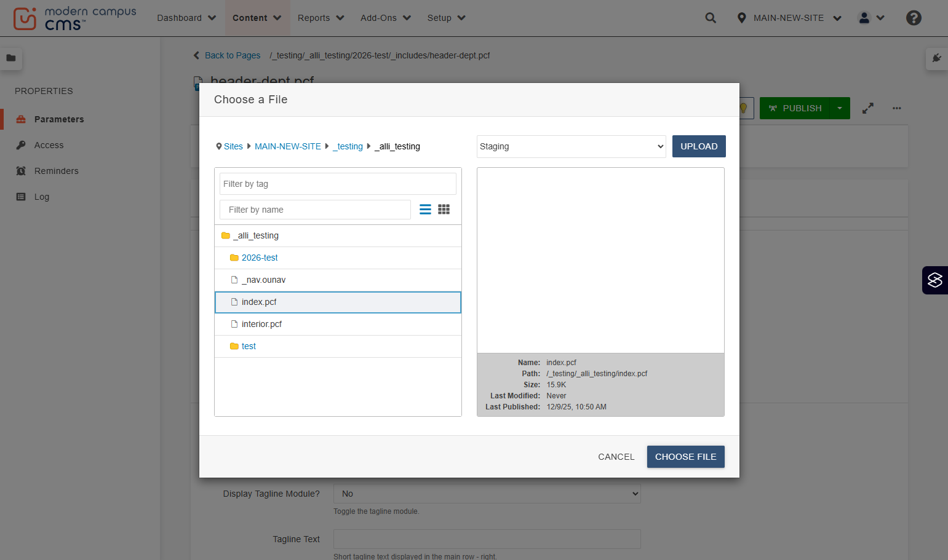Screen dimensions: 948x560
Task: Click the Tagline Text input field
Action: [x=487, y=539]
